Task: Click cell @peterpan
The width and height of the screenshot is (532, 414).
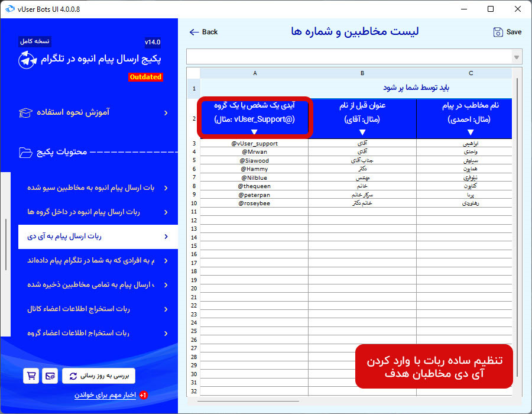Action: coord(254,195)
